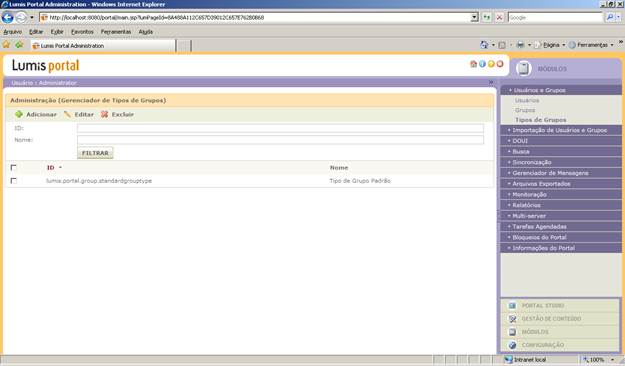
Task: Click the FILTRAR button
Action: tap(95, 153)
